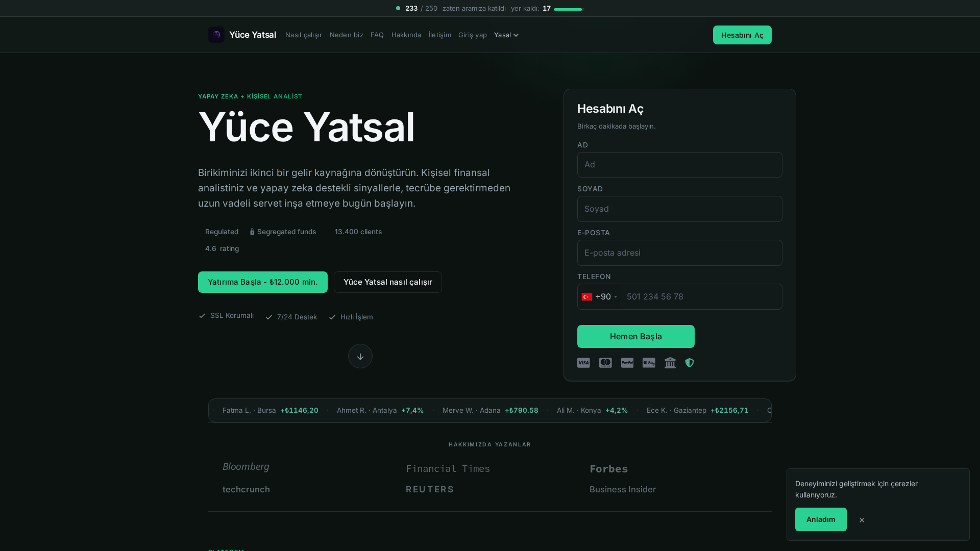
Task: Click the Bloomberg press logo
Action: (x=246, y=466)
